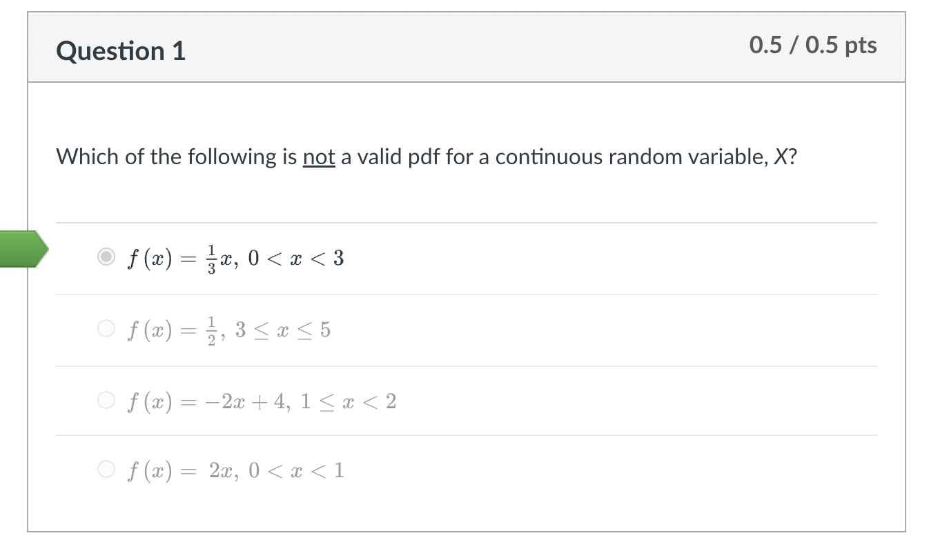Click the underlined word not in the question
Screen dimensions: 929x560
pos(320,157)
